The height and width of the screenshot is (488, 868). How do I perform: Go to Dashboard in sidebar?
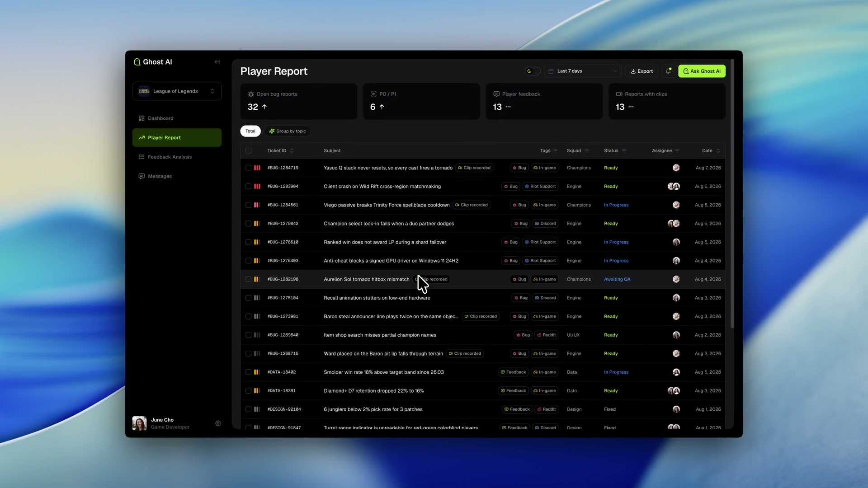coord(177,118)
